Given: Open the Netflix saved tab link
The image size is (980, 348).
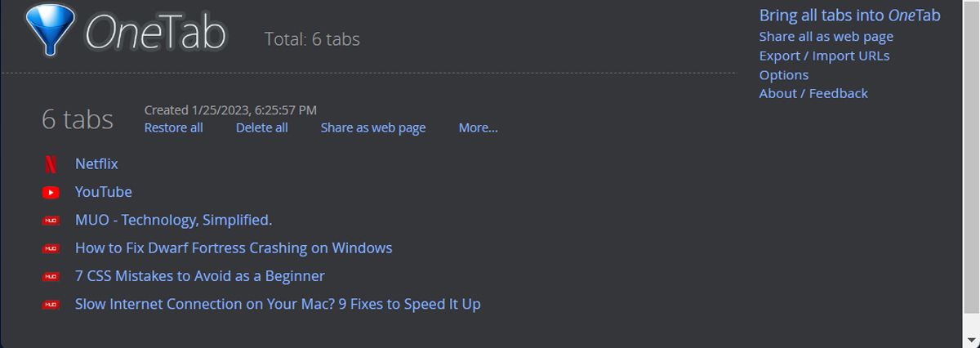Looking at the screenshot, I should [96, 164].
